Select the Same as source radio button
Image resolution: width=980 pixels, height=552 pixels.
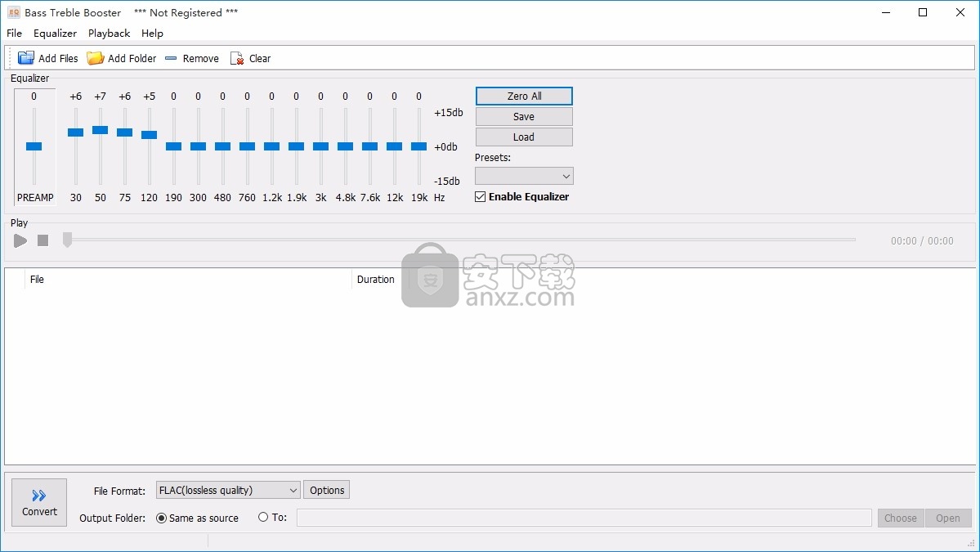tap(161, 518)
